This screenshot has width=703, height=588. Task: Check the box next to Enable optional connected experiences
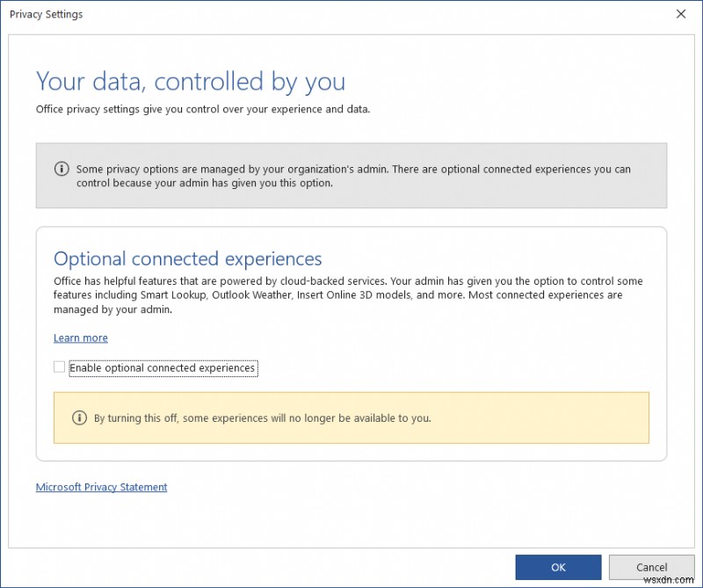(59, 367)
